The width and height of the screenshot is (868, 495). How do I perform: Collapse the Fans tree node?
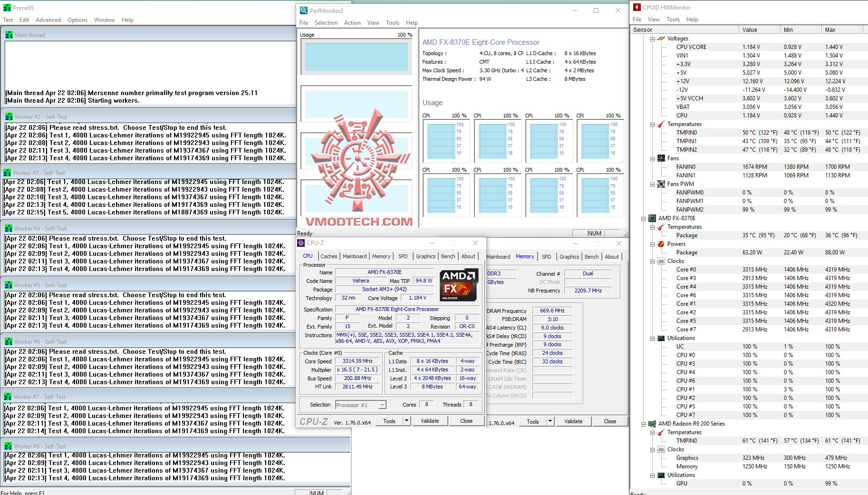[x=653, y=158]
